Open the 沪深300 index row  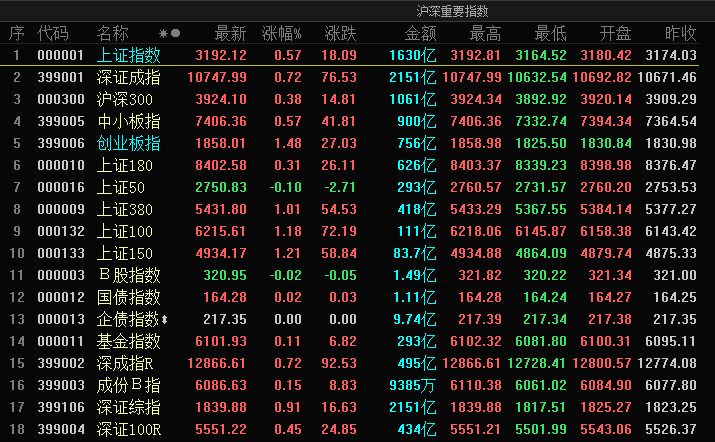(x=124, y=99)
